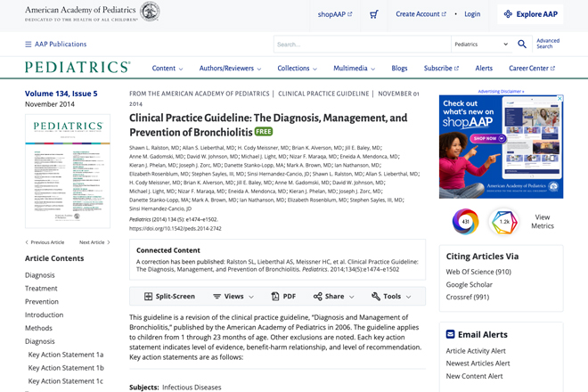Open Split-Screen view
Viewport: 588px width, 392px height.
(169, 297)
